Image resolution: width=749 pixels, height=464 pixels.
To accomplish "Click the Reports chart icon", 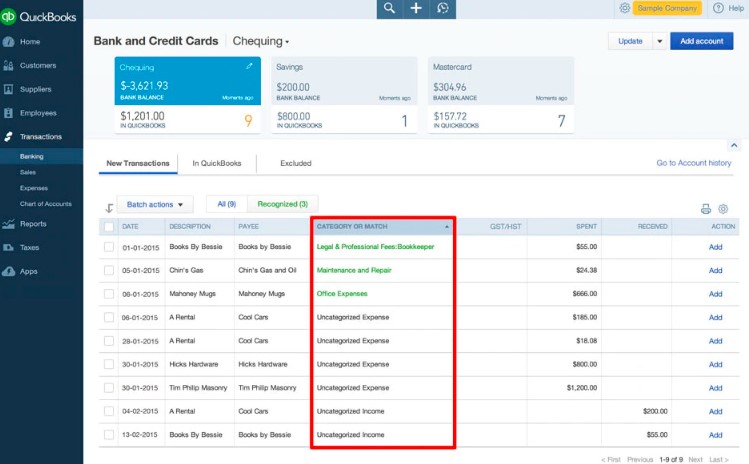I will pos(8,224).
